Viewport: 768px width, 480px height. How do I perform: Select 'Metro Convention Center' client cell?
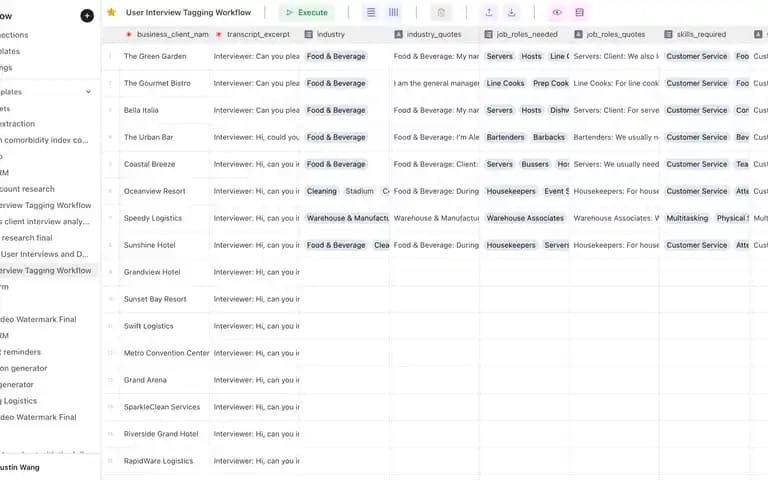tap(167, 353)
